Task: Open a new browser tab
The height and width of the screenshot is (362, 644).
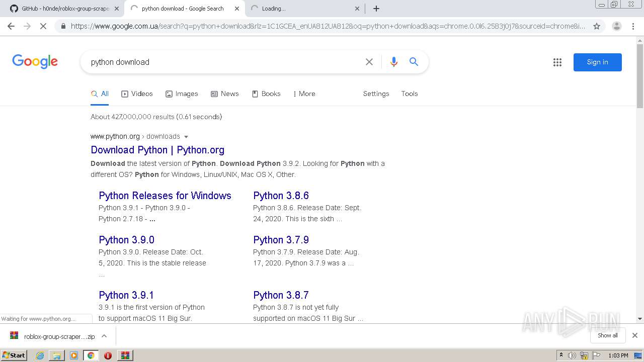Action: [x=376, y=9]
